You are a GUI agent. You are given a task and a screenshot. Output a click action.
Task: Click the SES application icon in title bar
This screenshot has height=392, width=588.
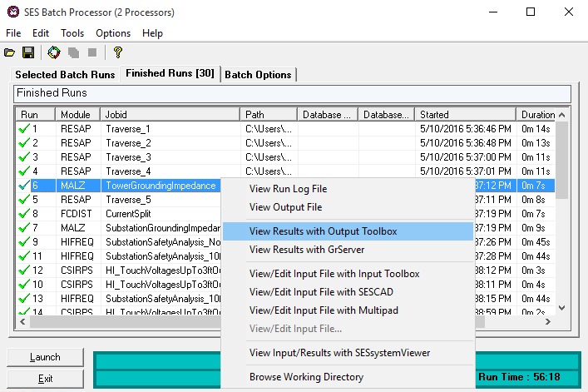13,12
